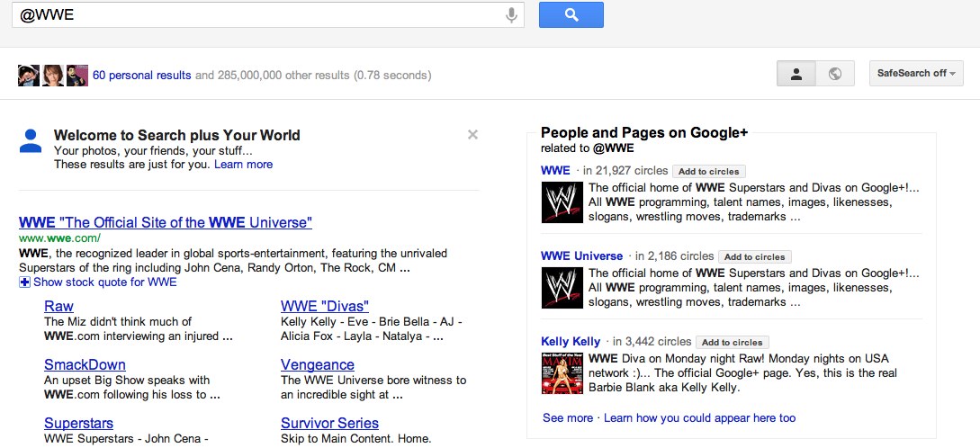The width and height of the screenshot is (980, 448).
Task: Open WWE Official Site search result title
Action: tap(166, 222)
